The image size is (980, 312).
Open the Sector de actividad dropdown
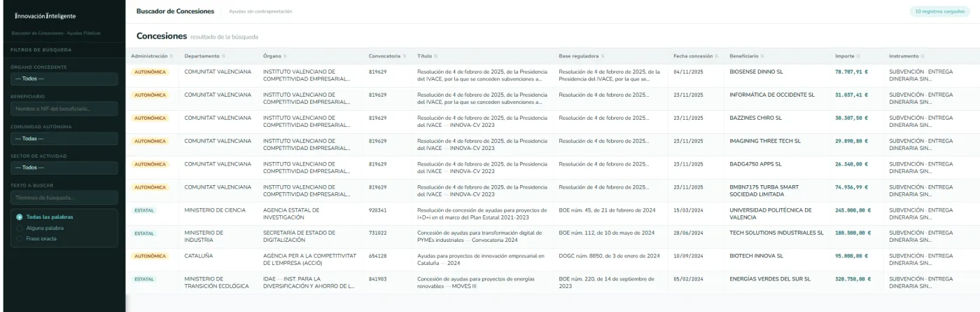click(x=63, y=168)
